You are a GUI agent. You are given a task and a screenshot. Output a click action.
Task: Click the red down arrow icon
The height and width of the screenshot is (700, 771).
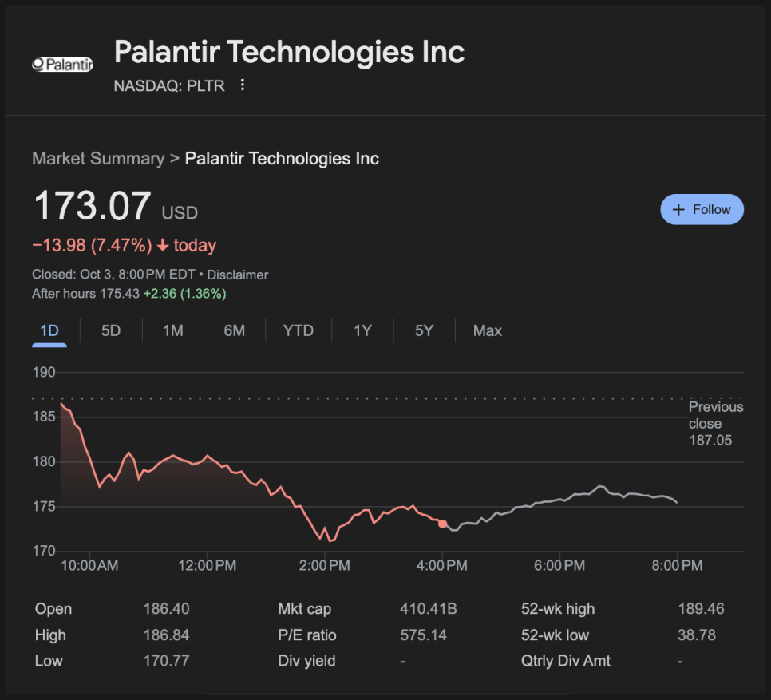[x=163, y=245]
